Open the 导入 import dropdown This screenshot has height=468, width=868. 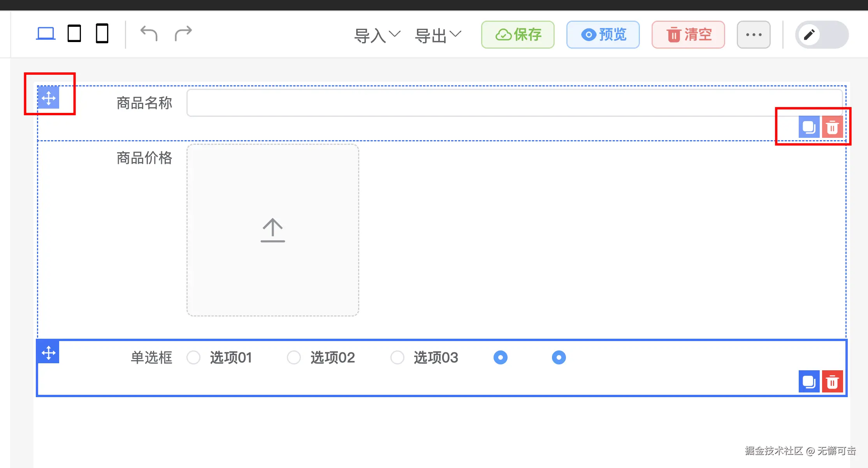click(377, 35)
